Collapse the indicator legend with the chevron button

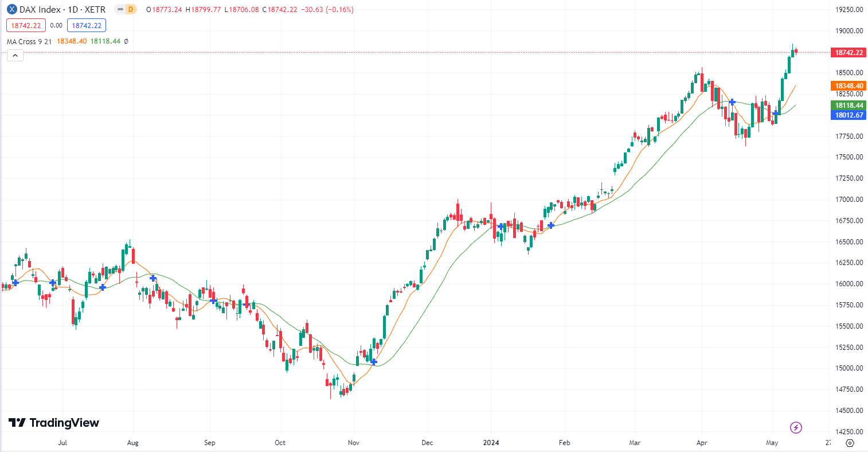[15, 56]
